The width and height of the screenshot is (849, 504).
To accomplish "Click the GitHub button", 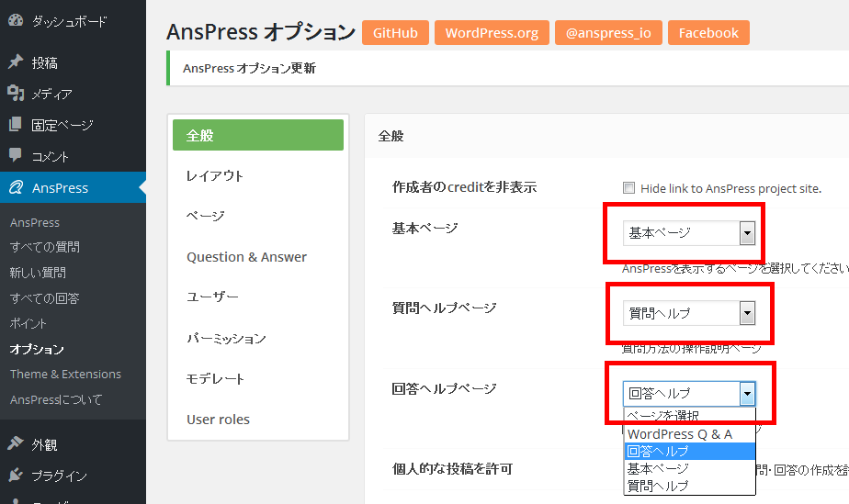I will click(x=395, y=32).
